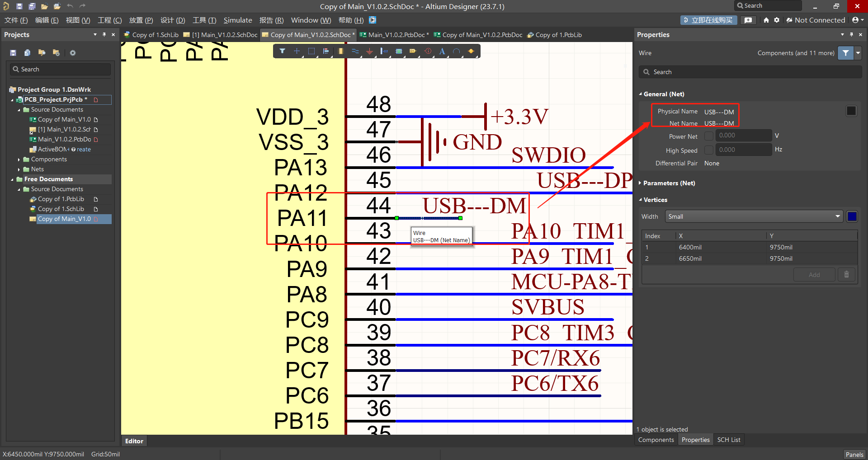
Task: Select the Place Text String tool
Action: pyautogui.click(x=442, y=52)
